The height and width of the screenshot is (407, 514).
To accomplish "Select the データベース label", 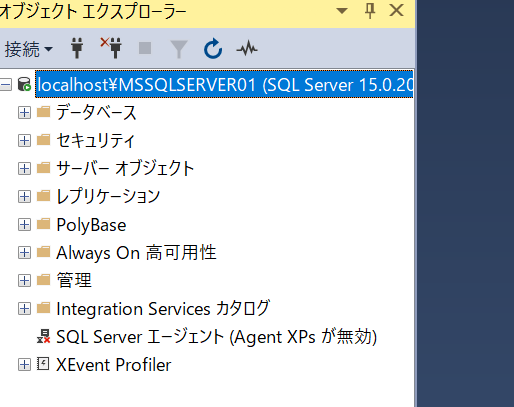I will click(96, 112).
